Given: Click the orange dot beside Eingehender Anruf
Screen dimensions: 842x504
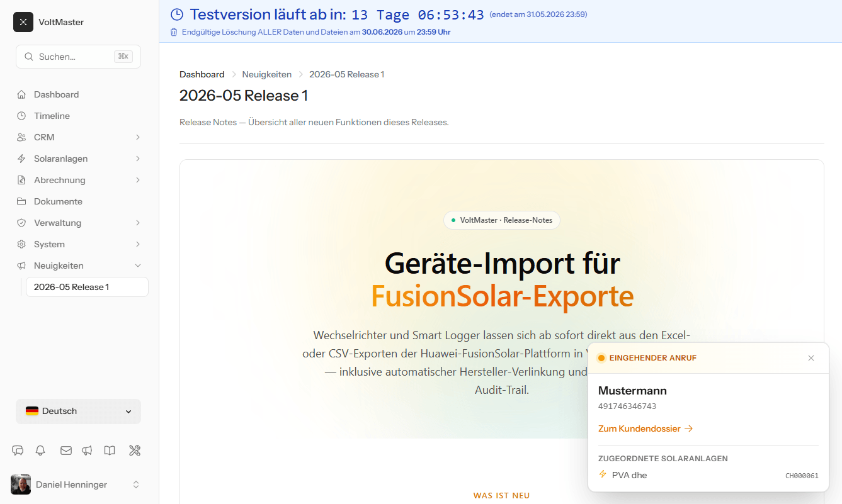Looking at the screenshot, I should click(601, 358).
